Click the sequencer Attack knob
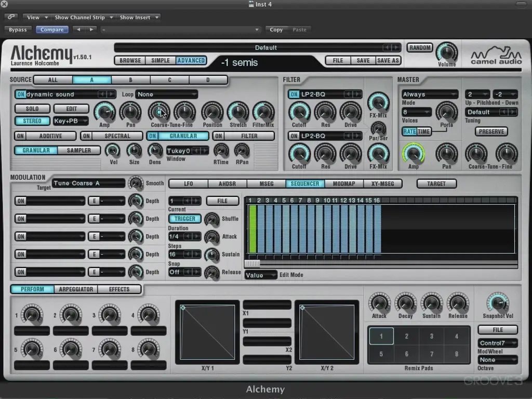Image resolution: width=532 pixels, height=399 pixels. [x=212, y=237]
